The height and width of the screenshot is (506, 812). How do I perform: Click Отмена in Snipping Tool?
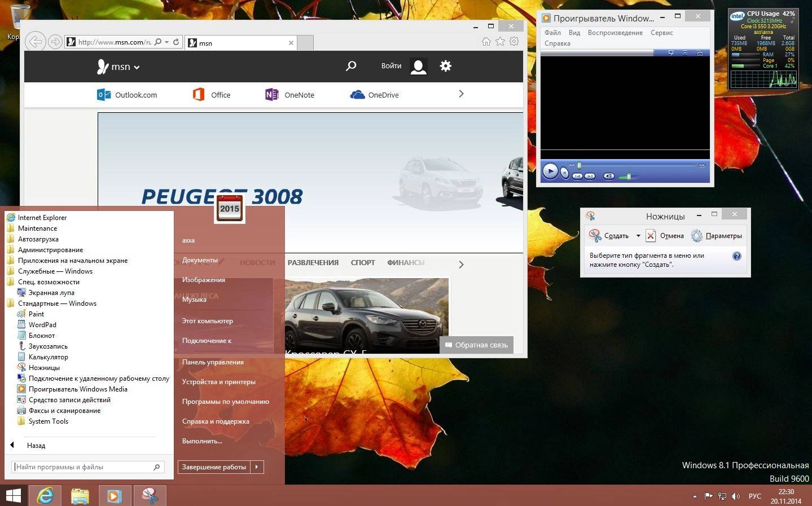[665, 236]
